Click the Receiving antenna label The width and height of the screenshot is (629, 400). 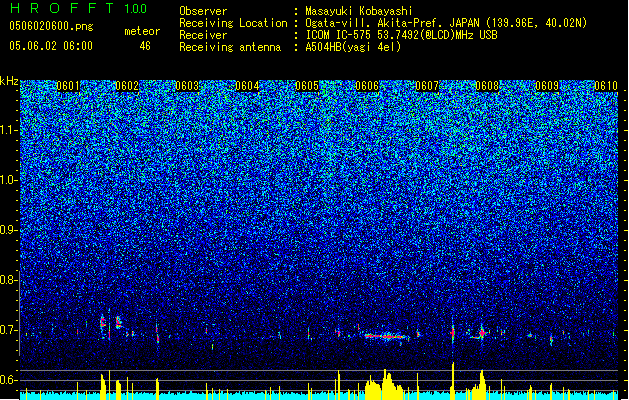point(230,47)
